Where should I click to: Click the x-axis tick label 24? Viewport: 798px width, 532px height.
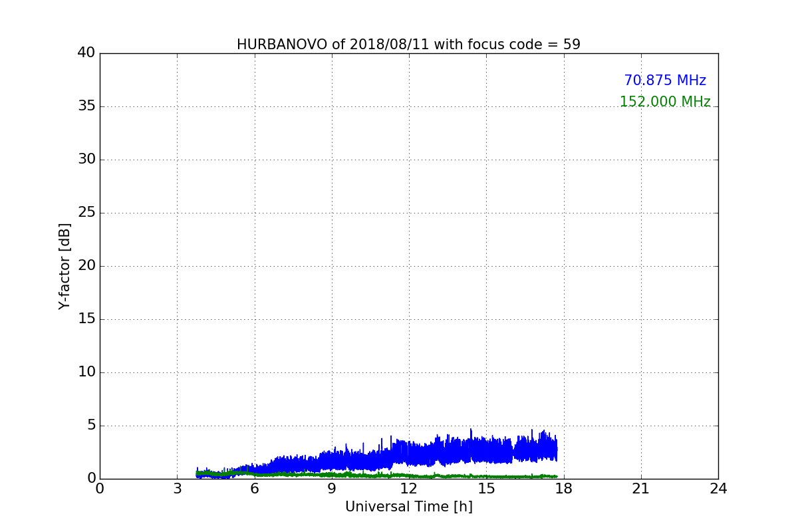click(x=718, y=489)
